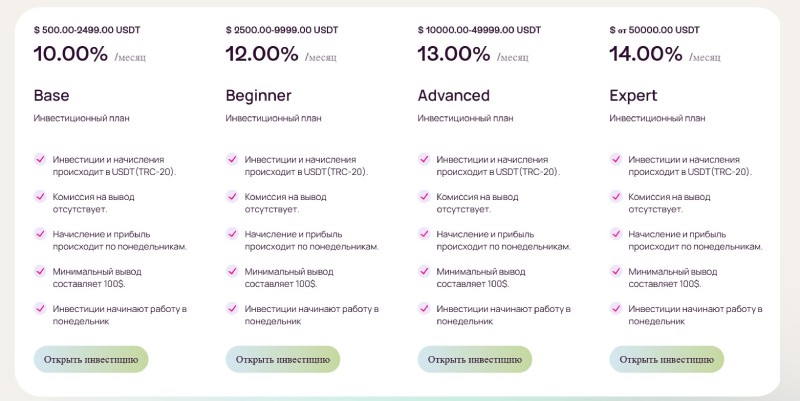Click Advanced plan USDT (TRC-20) checkmark icon
Screen dimensions: 800x401
pyautogui.click(x=424, y=159)
